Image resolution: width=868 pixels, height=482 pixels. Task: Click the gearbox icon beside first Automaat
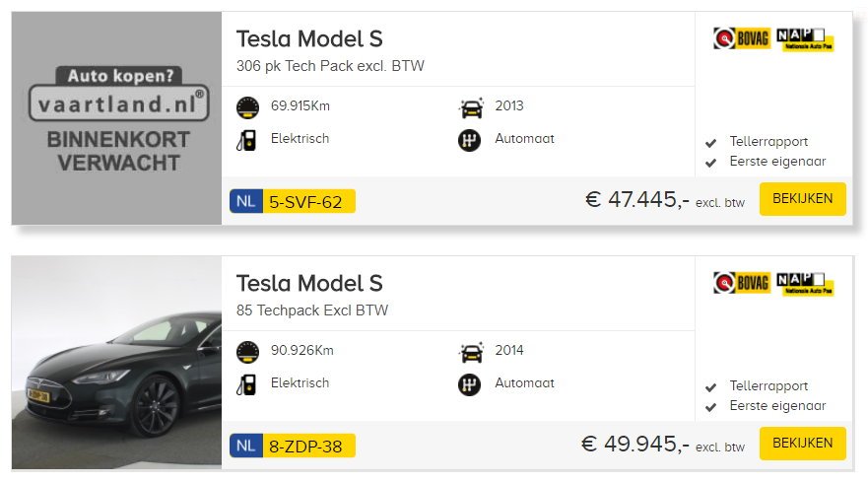[x=469, y=140]
